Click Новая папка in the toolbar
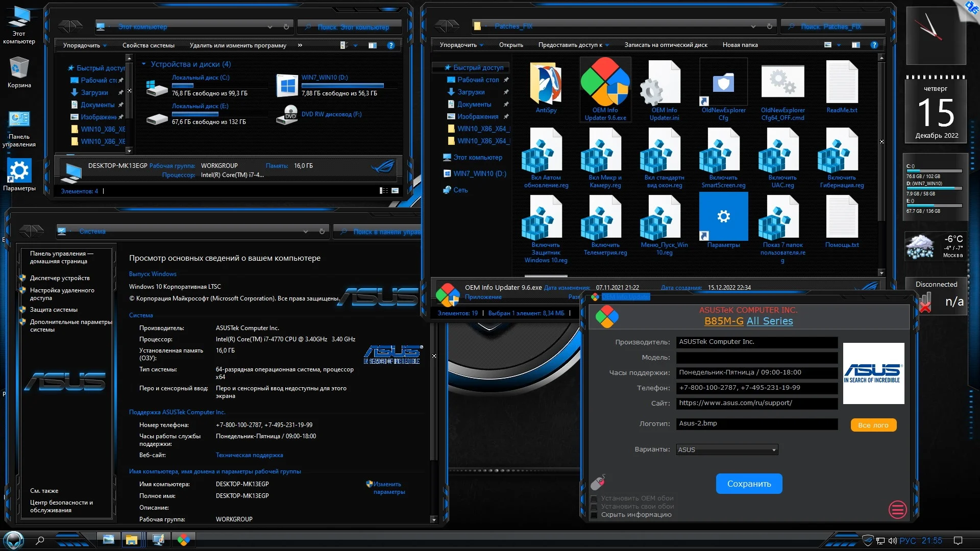Viewport: 980px width, 551px height. click(x=740, y=45)
